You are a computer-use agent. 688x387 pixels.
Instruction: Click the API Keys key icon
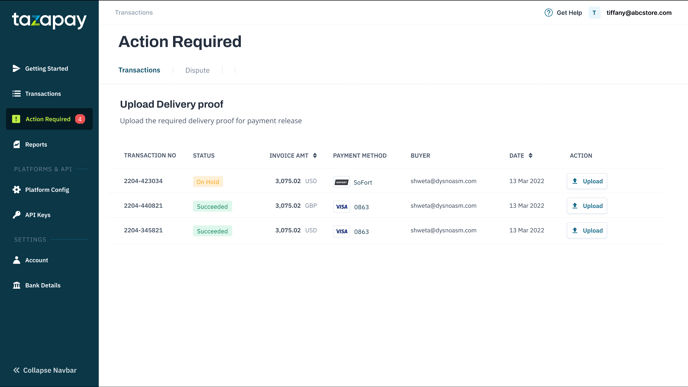pyautogui.click(x=16, y=215)
